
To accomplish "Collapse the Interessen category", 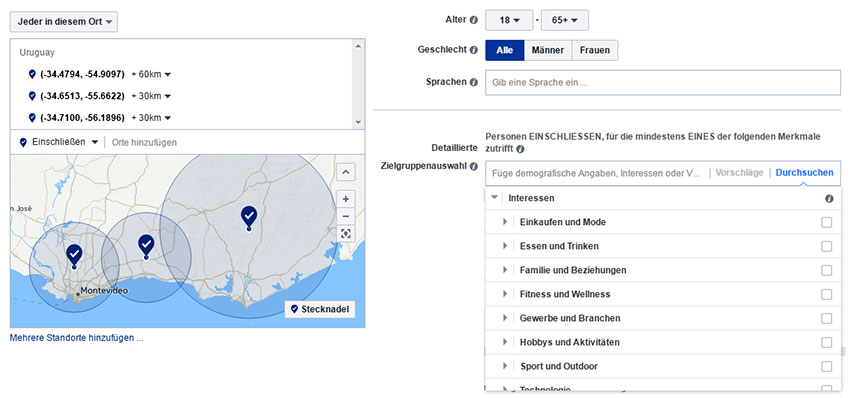I will tap(494, 198).
